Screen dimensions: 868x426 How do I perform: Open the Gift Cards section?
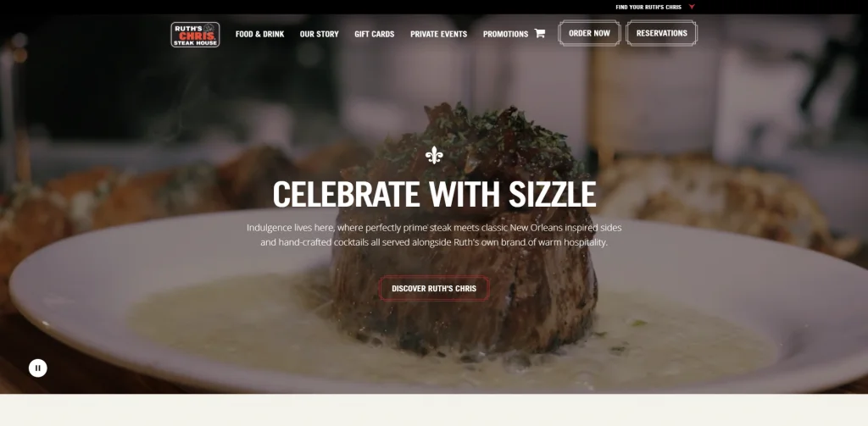pos(374,34)
